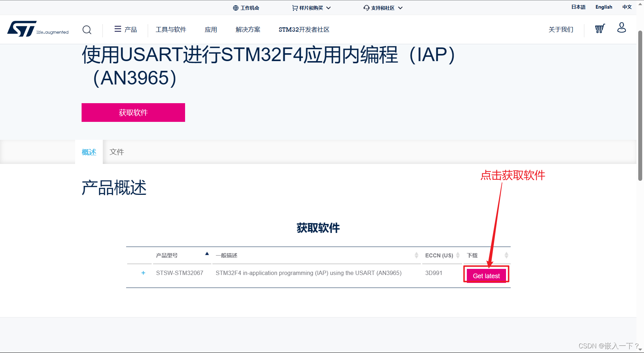The width and height of the screenshot is (644, 353).
Task: Open the 解决方案 menu item
Action: pos(248,29)
